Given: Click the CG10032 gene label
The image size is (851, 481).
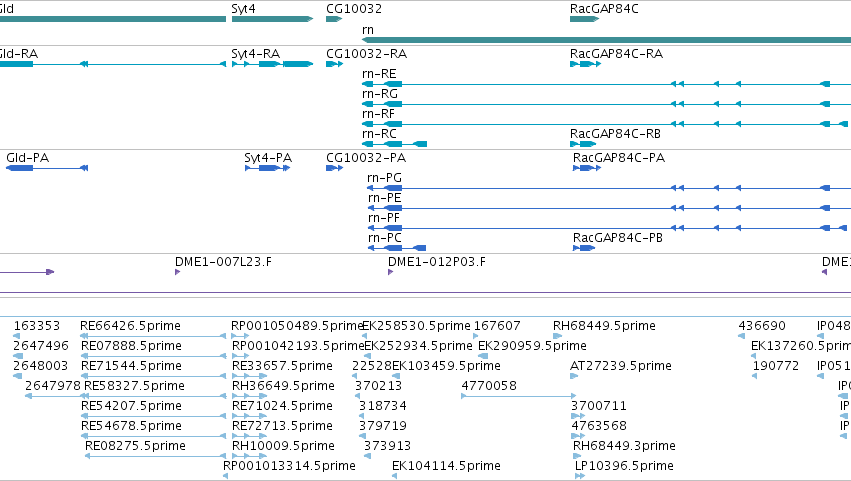Looking at the screenshot, I should point(354,9).
